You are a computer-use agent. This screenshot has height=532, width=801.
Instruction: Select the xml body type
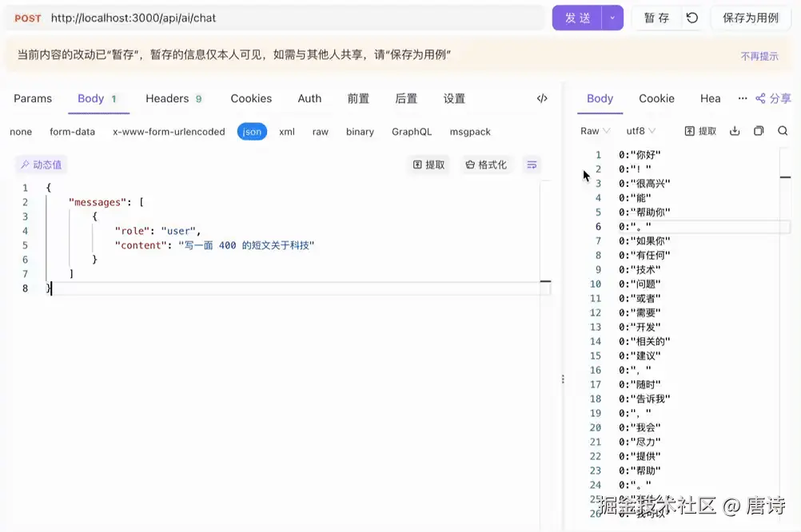pos(286,131)
